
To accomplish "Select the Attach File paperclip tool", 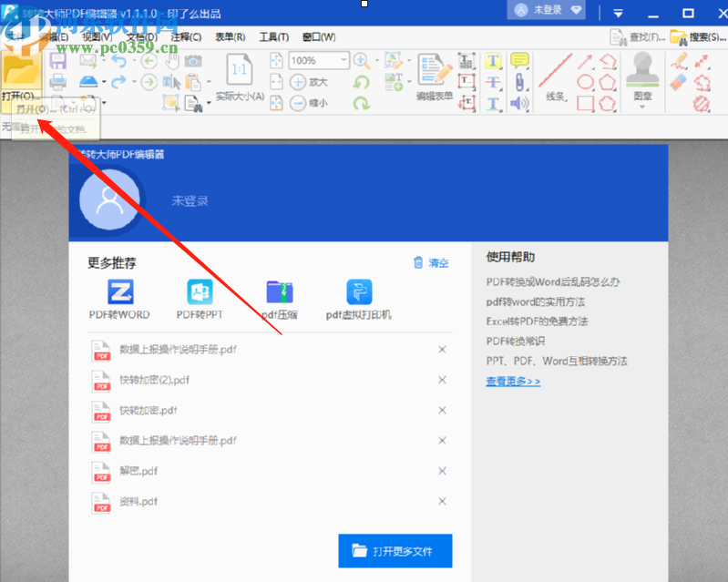I will pos(519,83).
